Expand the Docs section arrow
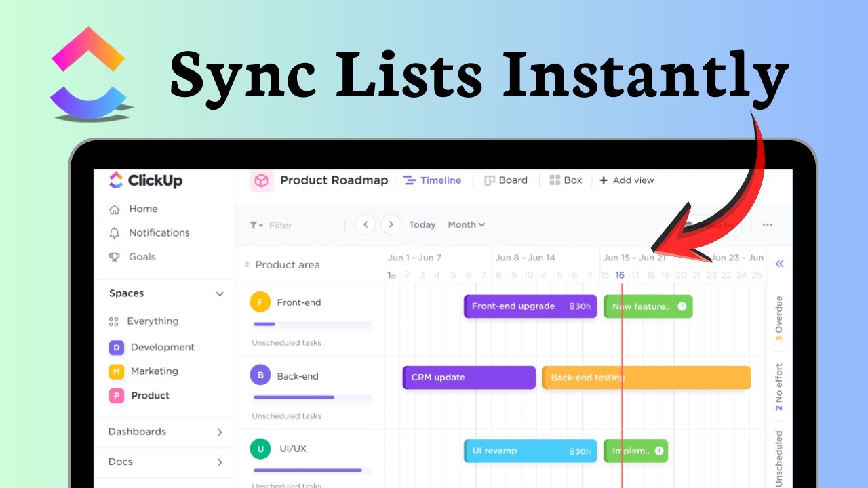Viewport: 868px width, 488px height. [x=220, y=462]
